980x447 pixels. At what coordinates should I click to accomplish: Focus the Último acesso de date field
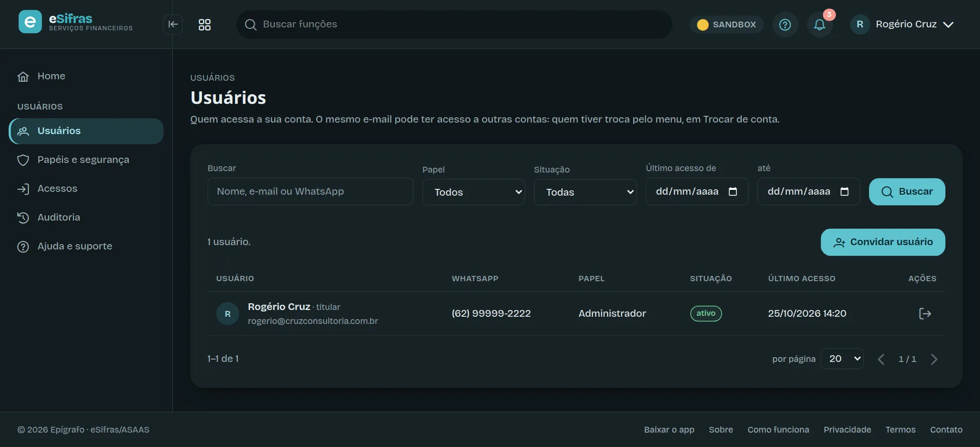click(697, 191)
